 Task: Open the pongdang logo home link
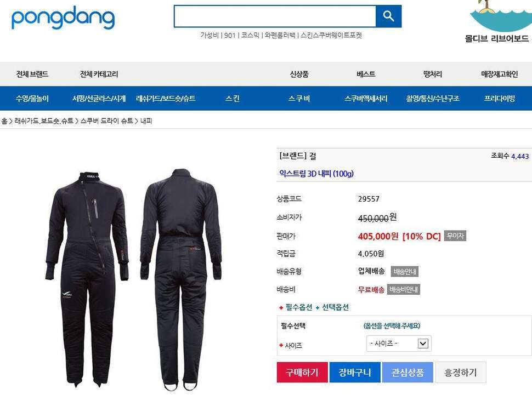tap(63, 18)
